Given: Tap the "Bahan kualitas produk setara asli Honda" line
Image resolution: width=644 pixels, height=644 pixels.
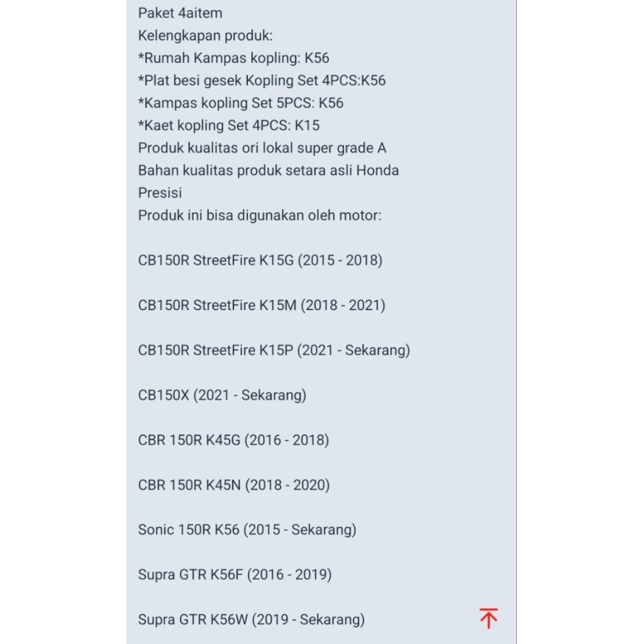Looking at the screenshot, I should (269, 170).
